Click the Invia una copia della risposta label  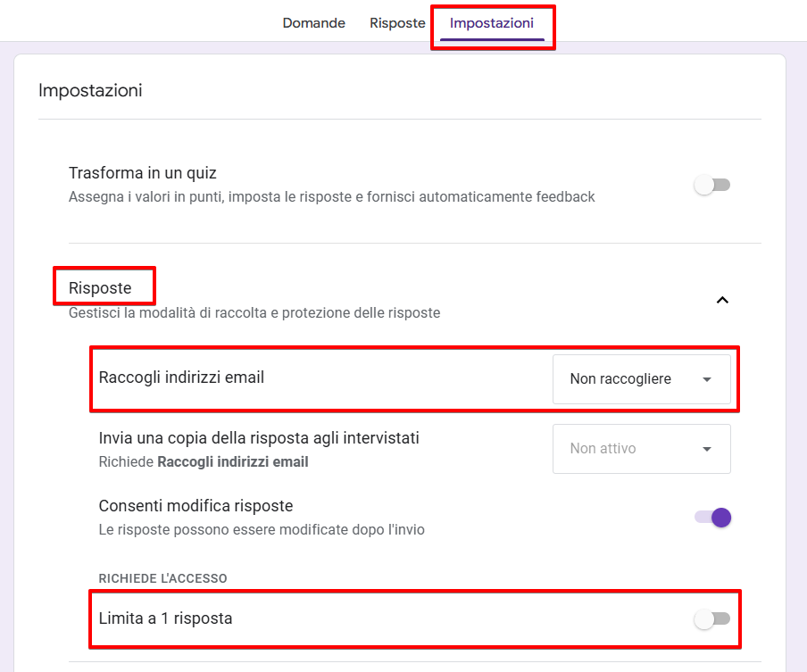coord(259,438)
